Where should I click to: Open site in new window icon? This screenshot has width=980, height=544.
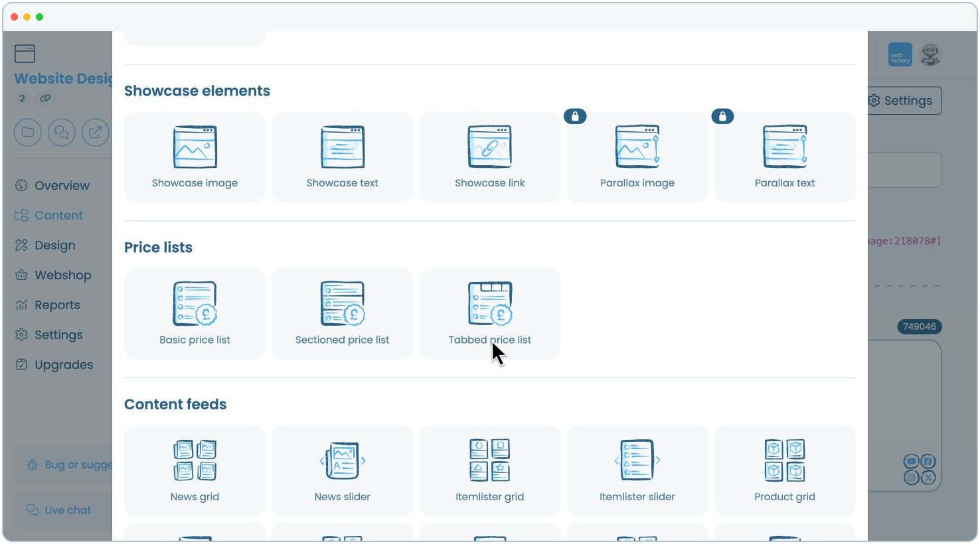(x=96, y=133)
